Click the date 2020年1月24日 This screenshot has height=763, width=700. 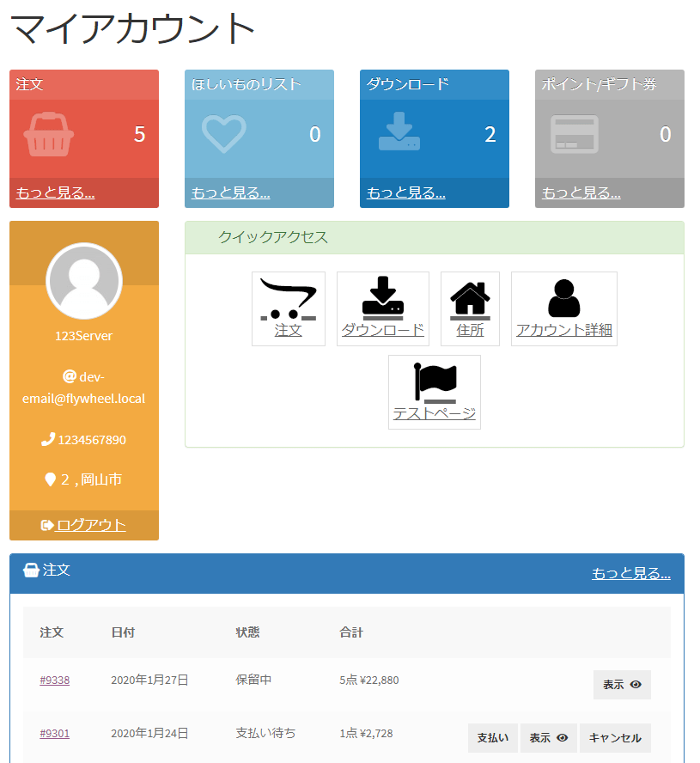click(149, 733)
